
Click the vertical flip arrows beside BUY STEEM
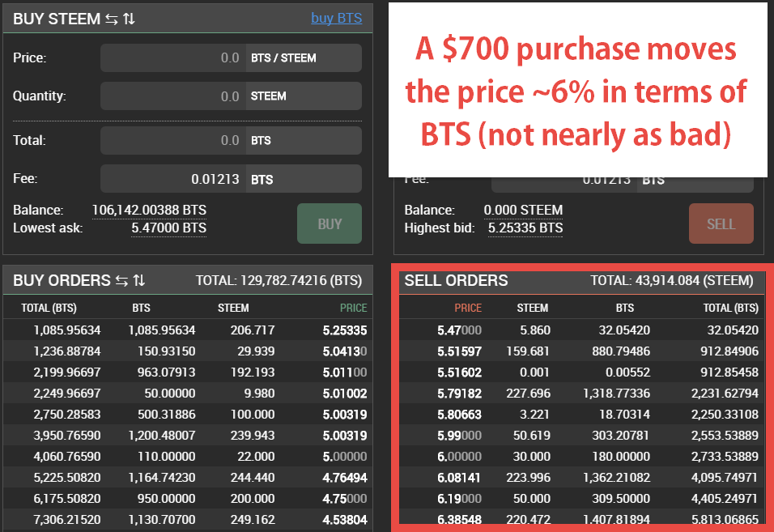click(x=129, y=19)
